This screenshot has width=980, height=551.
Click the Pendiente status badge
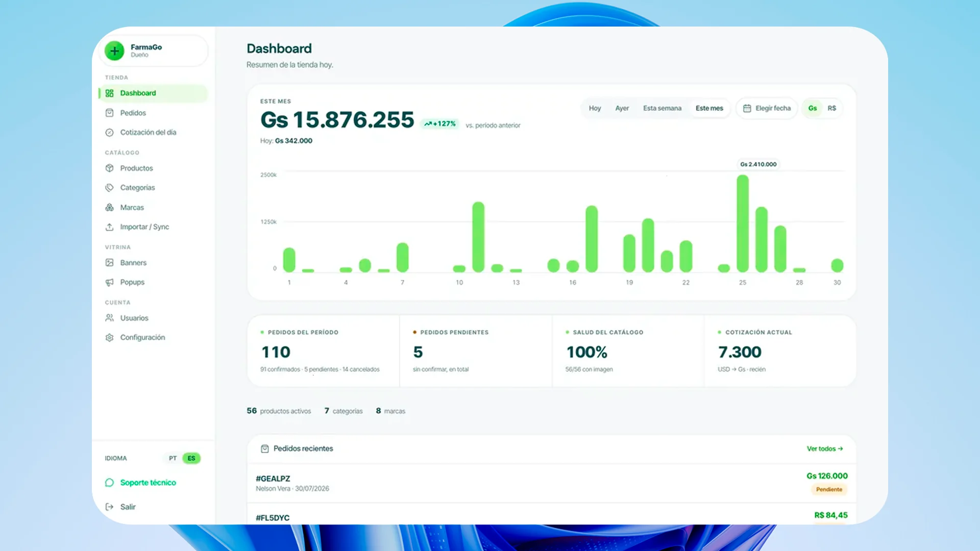point(829,489)
